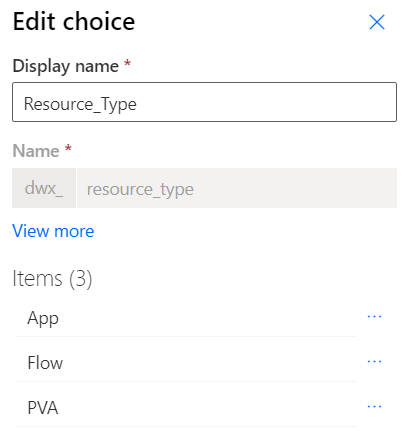412x431 pixels.
Task: Click the Edit choice panel title
Action: (74, 22)
